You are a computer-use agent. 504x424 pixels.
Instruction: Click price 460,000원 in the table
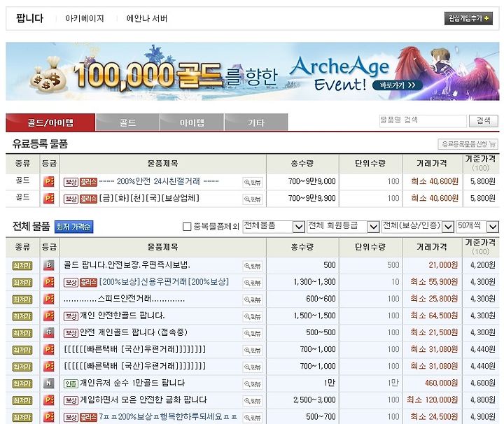[x=441, y=383]
